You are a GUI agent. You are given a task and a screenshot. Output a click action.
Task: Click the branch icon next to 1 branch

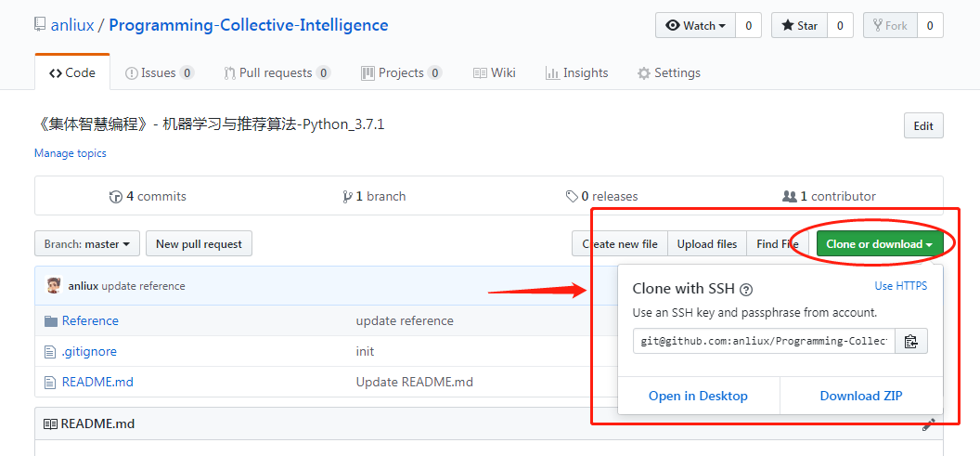click(347, 196)
